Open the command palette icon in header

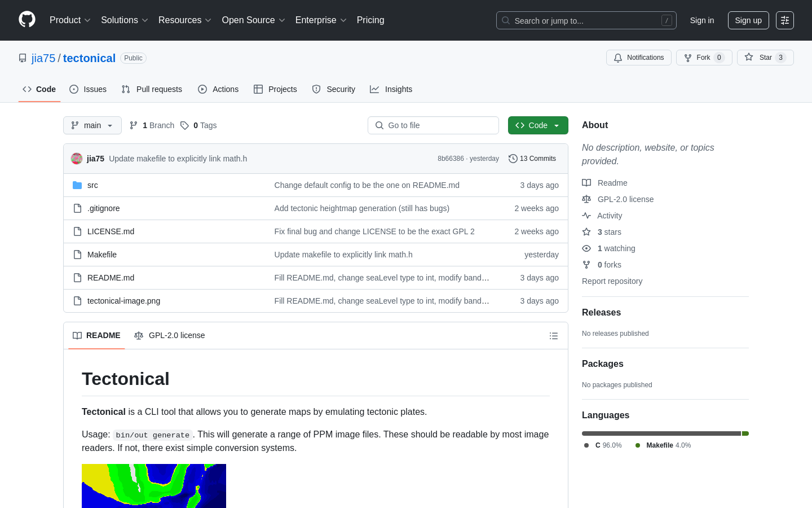pyautogui.click(x=785, y=20)
